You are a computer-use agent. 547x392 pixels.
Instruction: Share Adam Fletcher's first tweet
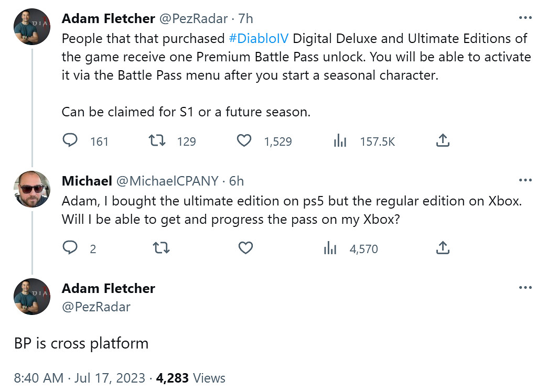[442, 140]
